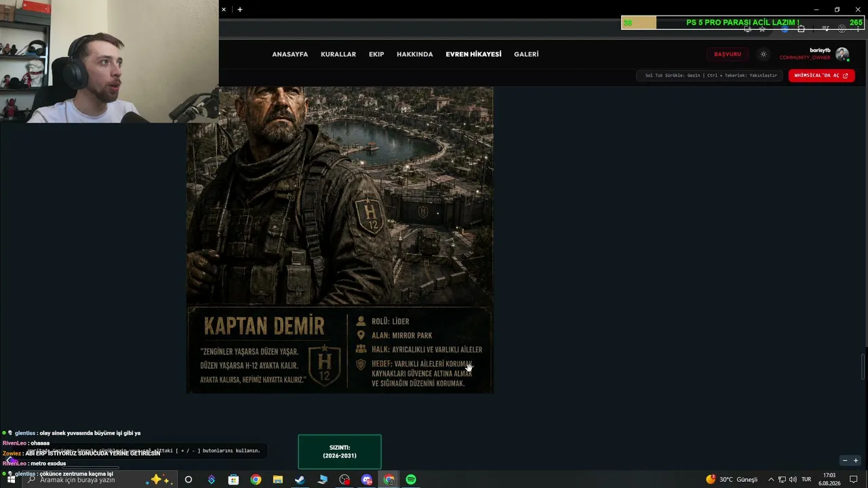Click the Kaptan Demir character card image
The image size is (868, 488).
tap(340, 240)
